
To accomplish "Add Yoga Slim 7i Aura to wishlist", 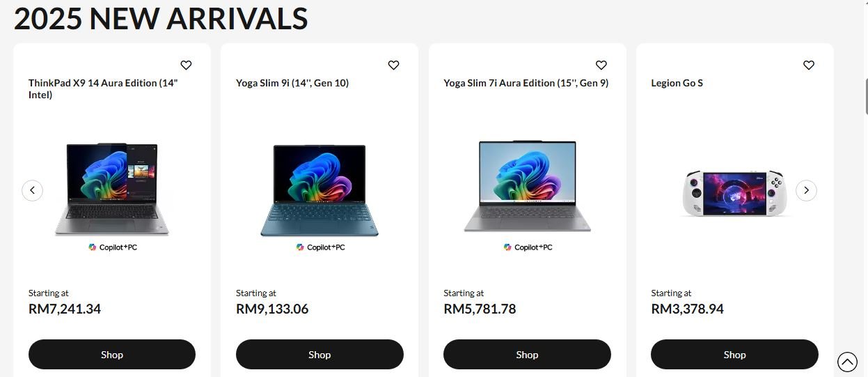I will pyautogui.click(x=601, y=65).
